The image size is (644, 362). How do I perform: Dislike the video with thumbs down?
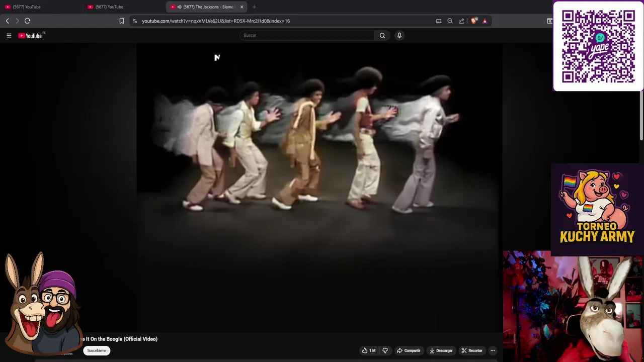(x=385, y=350)
